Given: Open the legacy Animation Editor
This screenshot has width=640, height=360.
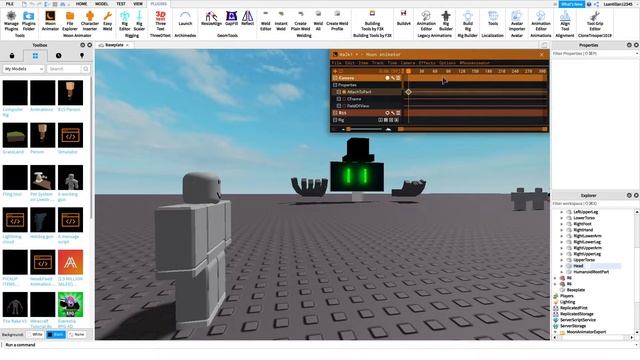Looking at the screenshot, I should point(426,21).
